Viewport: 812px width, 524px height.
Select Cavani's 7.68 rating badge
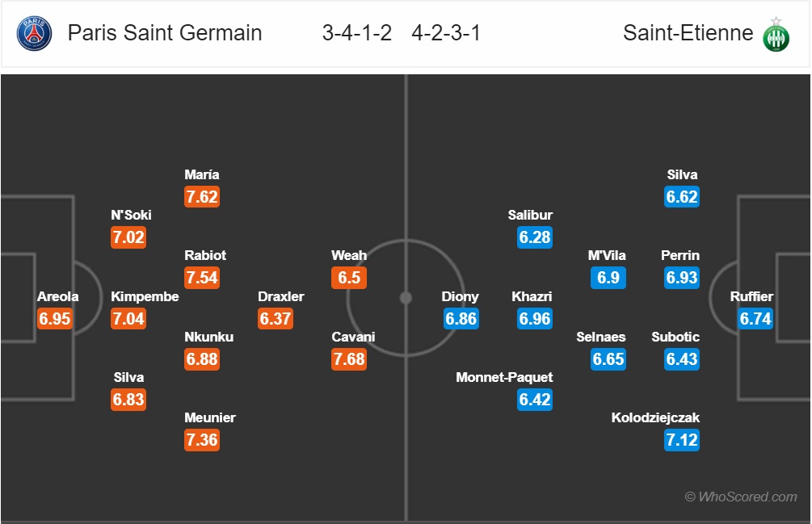pos(349,359)
